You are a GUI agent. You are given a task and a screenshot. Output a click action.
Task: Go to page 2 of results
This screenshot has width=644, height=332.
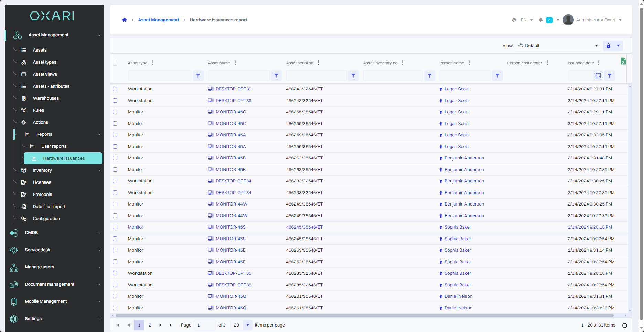[x=150, y=325]
